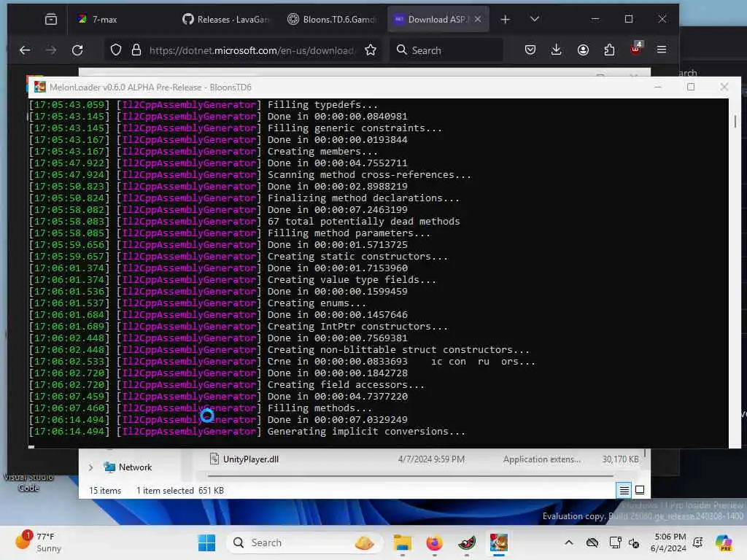Open clock and calendar 5:06 PM
This screenshot has height=560, width=747.
click(669, 542)
